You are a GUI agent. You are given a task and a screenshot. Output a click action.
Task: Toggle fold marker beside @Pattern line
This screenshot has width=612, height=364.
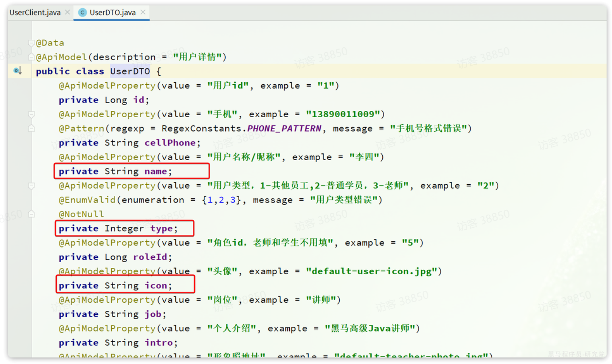point(31,129)
